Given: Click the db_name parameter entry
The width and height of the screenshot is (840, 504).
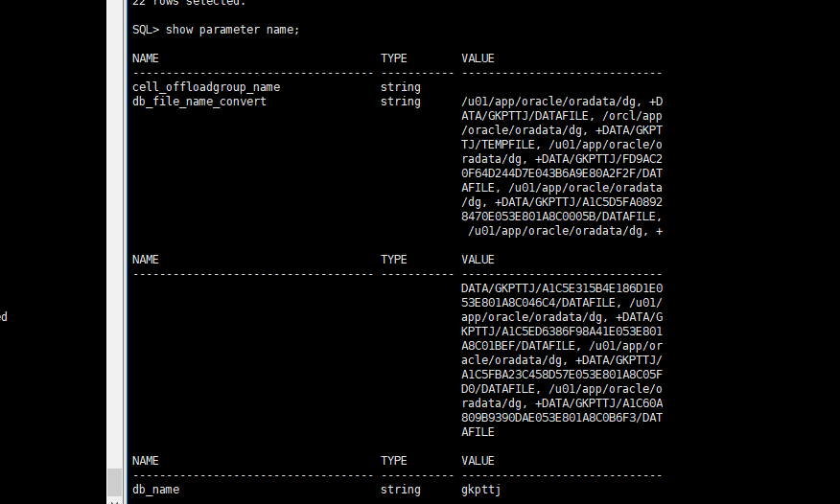Looking at the screenshot, I should point(155,490).
